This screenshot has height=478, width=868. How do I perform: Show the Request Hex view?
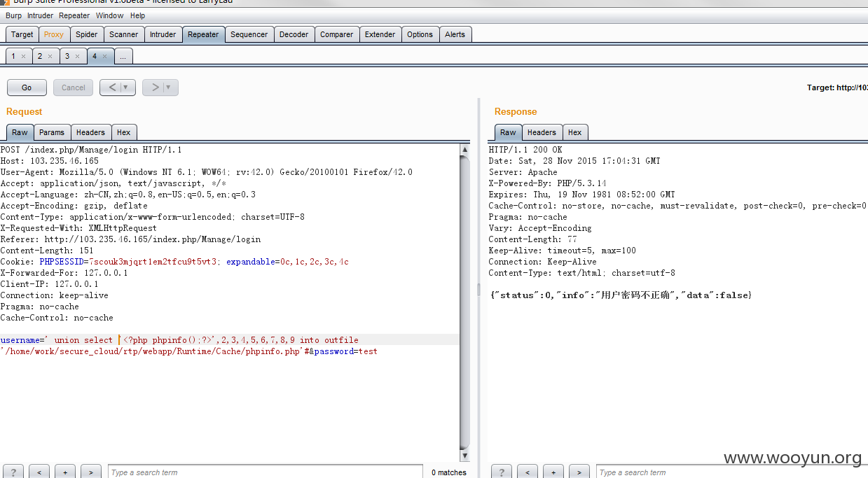124,132
